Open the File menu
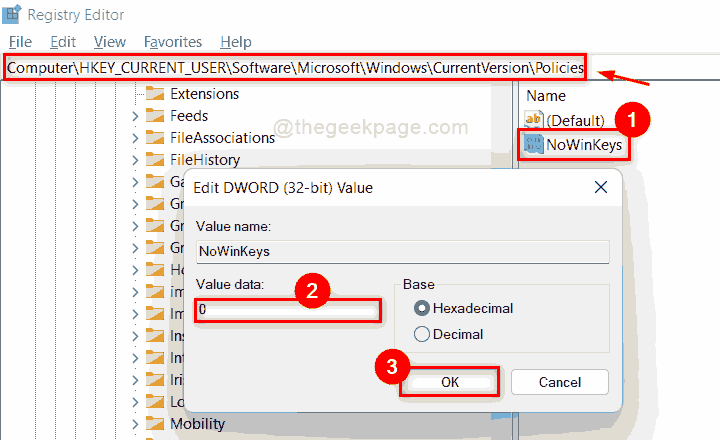The image size is (720, 440). 20,42
